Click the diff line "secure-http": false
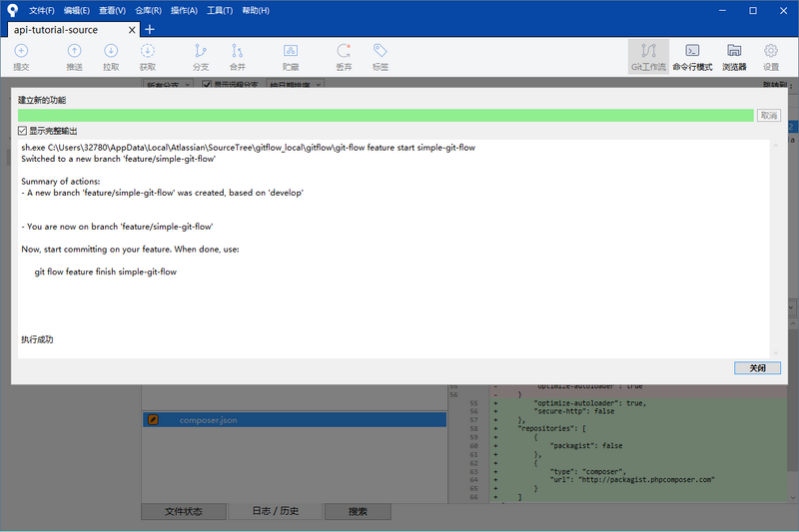 click(x=573, y=411)
